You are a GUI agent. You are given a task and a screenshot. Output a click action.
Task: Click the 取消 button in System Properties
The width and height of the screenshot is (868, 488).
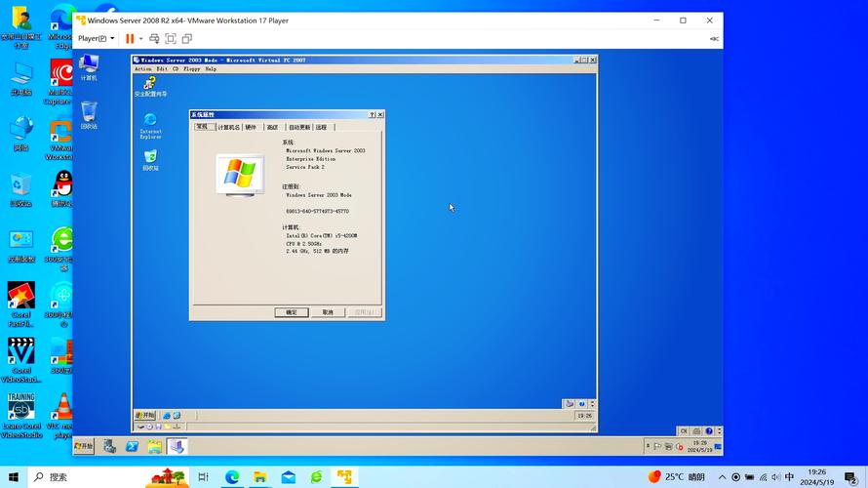click(327, 312)
